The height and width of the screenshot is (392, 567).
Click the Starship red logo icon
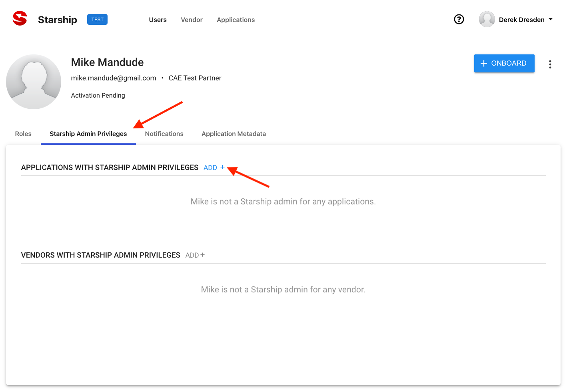20,19
